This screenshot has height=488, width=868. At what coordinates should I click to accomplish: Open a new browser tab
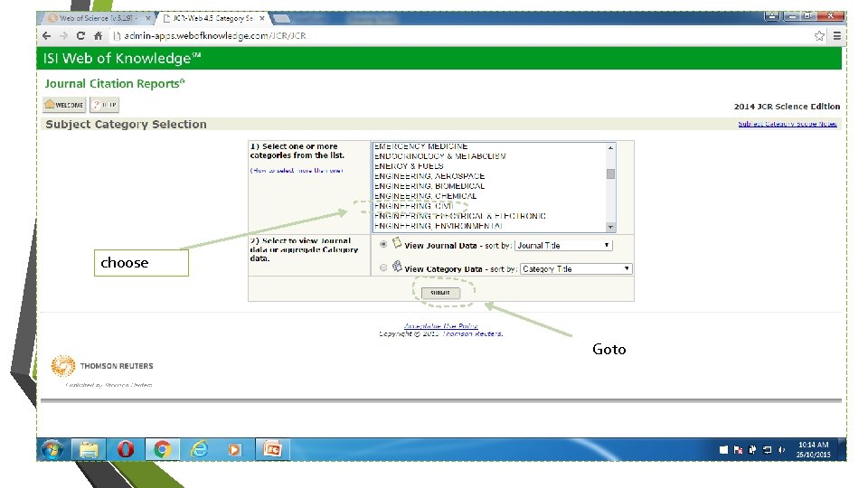pos(281,19)
